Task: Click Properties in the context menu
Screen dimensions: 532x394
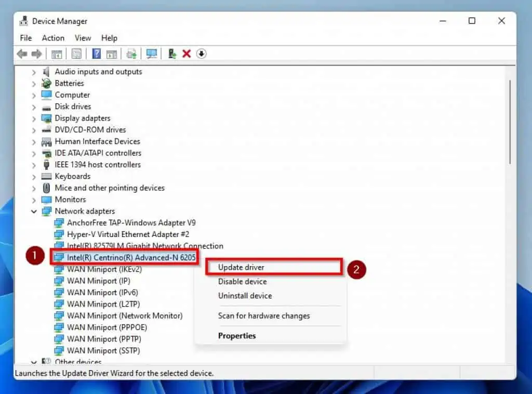Action: (237, 335)
